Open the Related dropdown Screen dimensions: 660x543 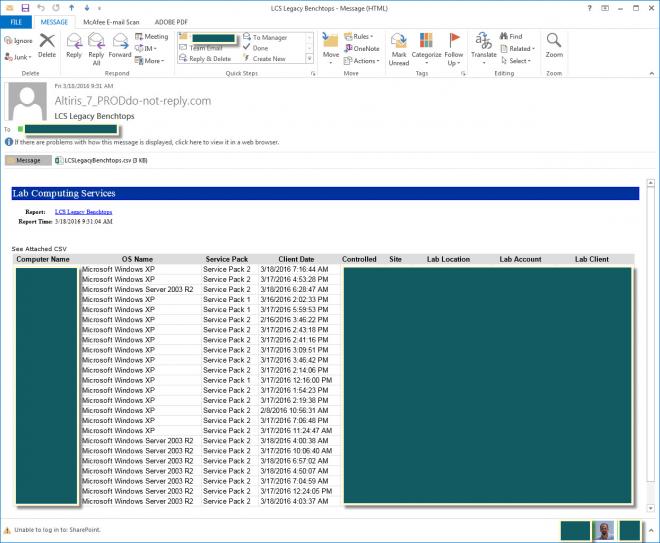(518, 48)
